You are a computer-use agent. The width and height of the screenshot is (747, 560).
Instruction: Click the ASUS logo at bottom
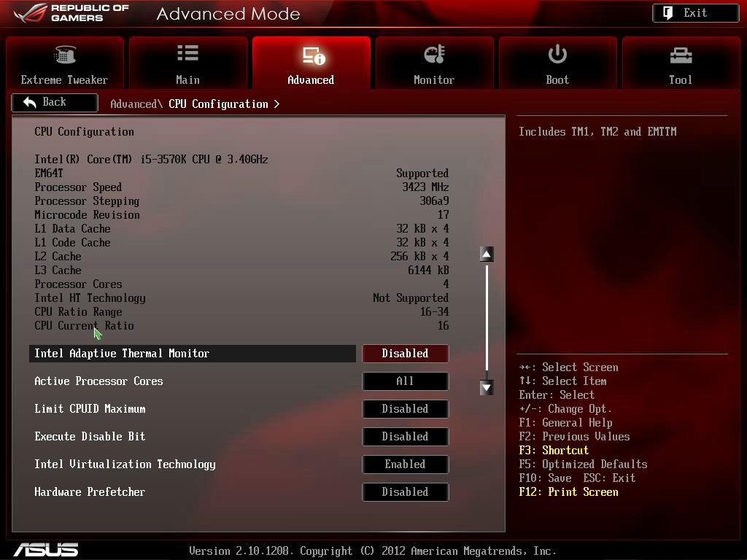pyautogui.click(x=46, y=550)
